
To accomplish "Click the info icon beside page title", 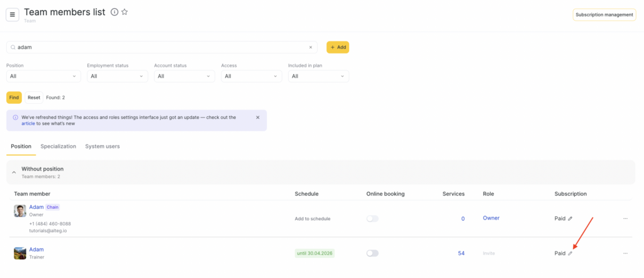I will pyautogui.click(x=114, y=12).
